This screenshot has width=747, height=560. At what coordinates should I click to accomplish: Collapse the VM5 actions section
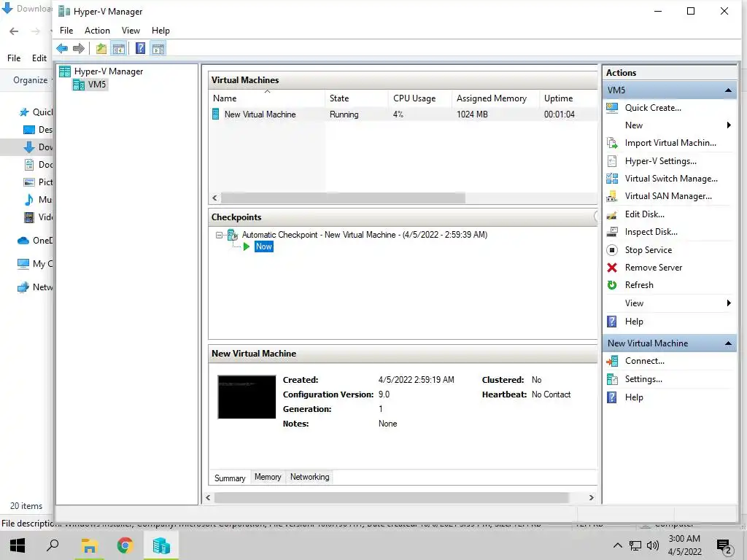[728, 90]
